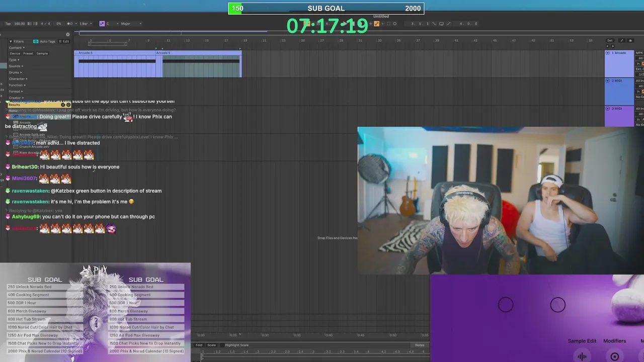The image size is (644, 362).
Task: Expand the Type filter group
Action: [x=14, y=60]
